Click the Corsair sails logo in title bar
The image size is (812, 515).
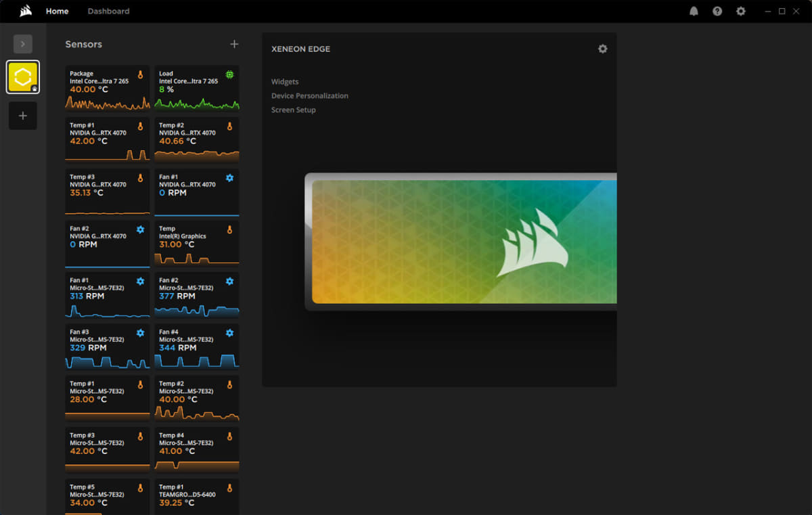pos(26,11)
